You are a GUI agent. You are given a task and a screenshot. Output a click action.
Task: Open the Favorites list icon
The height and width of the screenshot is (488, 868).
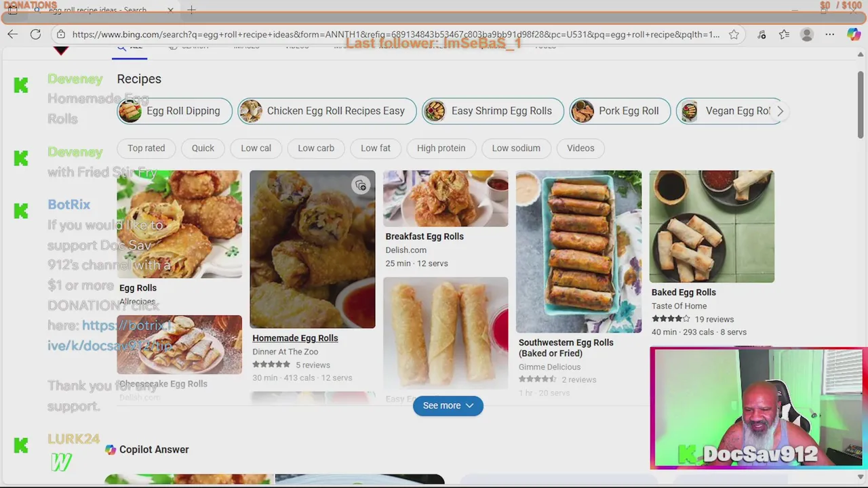(784, 35)
